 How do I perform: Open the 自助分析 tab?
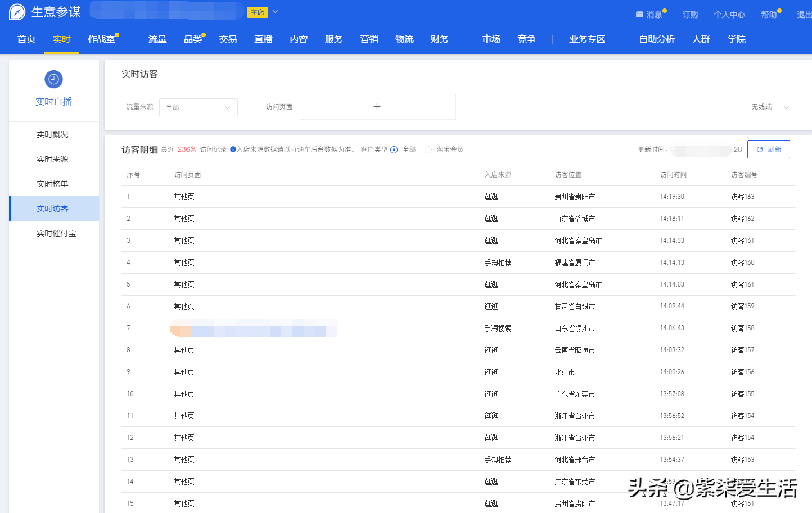(x=657, y=39)
